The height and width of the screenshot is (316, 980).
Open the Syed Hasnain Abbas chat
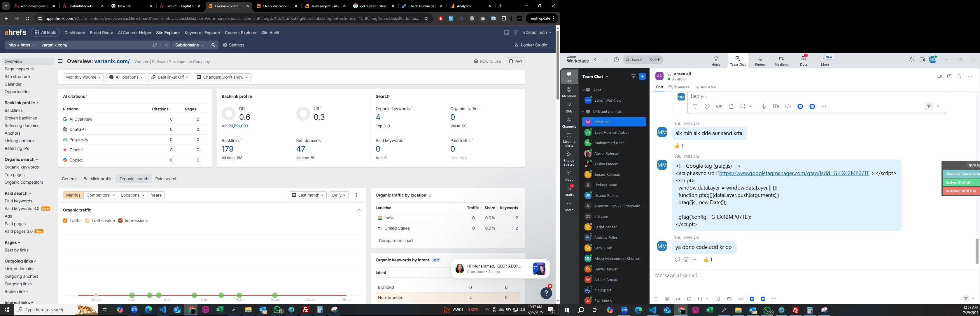click(614, 133)
